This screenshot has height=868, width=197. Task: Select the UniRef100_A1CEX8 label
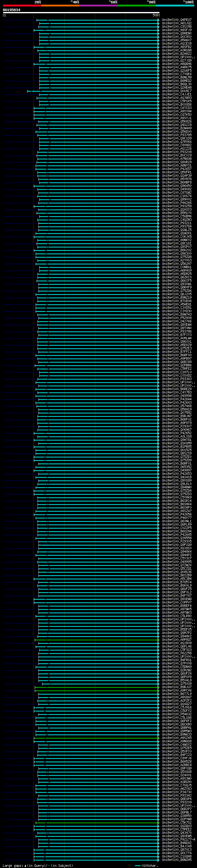coord(177,43)
